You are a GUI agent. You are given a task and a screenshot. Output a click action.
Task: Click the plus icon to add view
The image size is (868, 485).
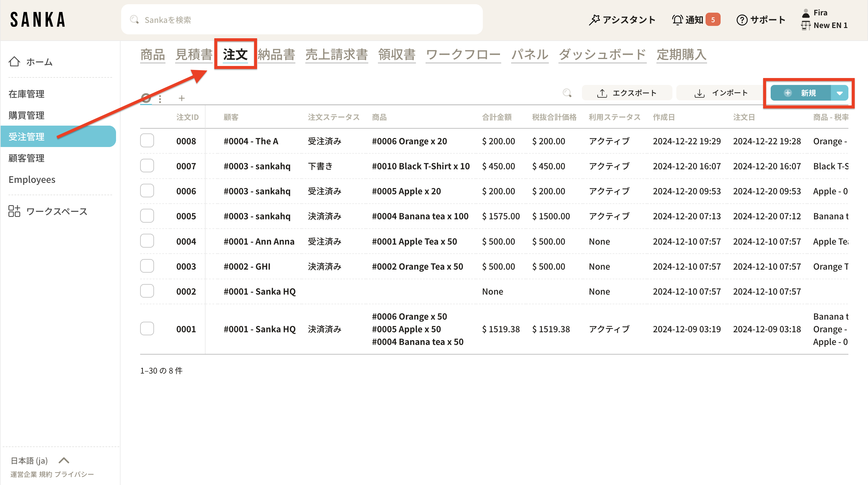[182, 98]
